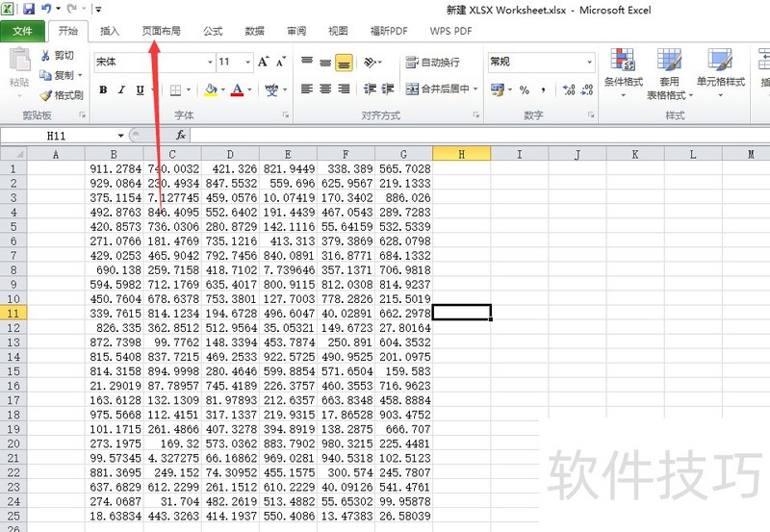Select column header H
This screenshot has width=770, height=532.
[x=462, y=154]
